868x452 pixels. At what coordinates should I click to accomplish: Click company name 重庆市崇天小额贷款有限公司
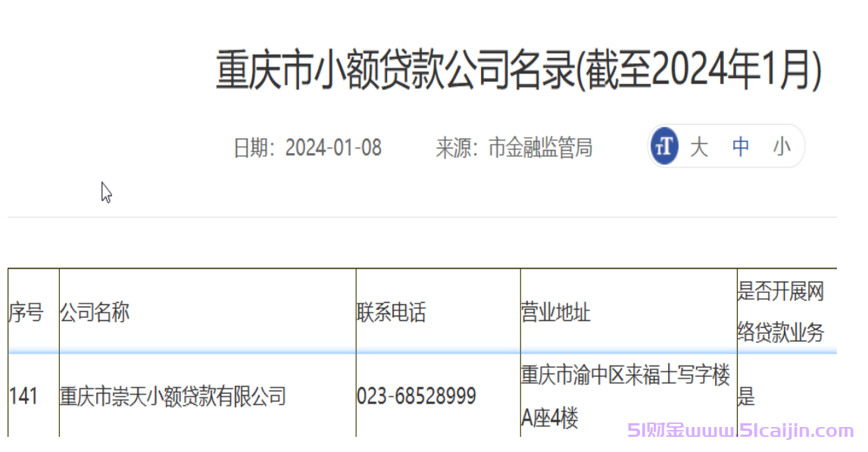click(x=173, y=396)
